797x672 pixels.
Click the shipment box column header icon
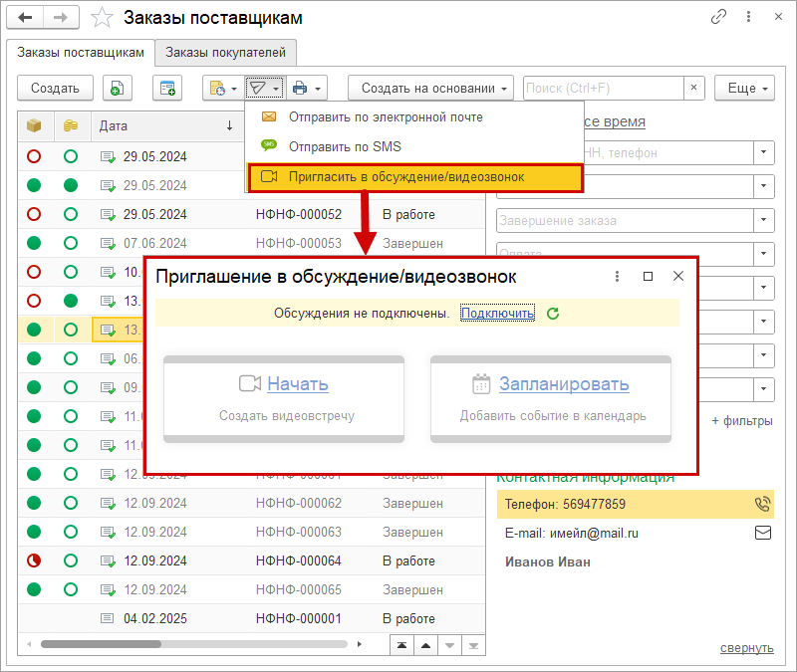[34, 125]
